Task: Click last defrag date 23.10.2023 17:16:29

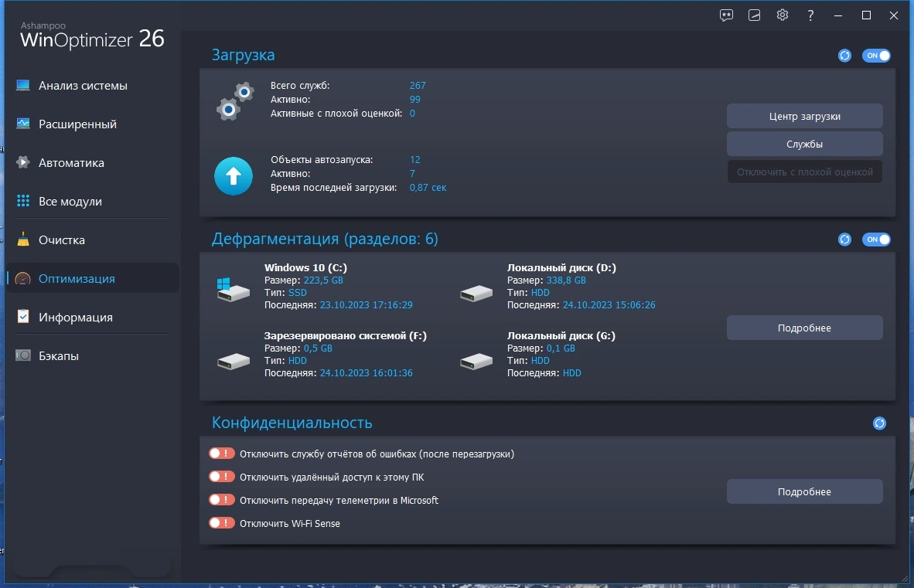Action: click(x=366, y=304)
